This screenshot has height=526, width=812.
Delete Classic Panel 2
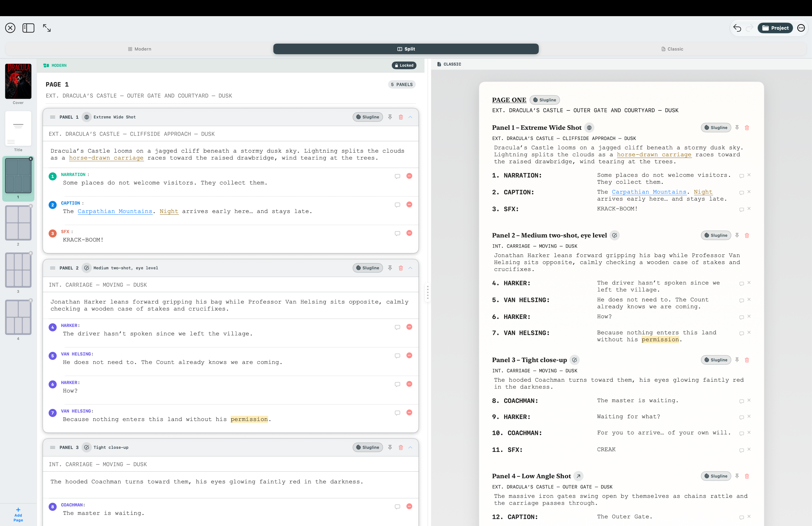point(747,235)
